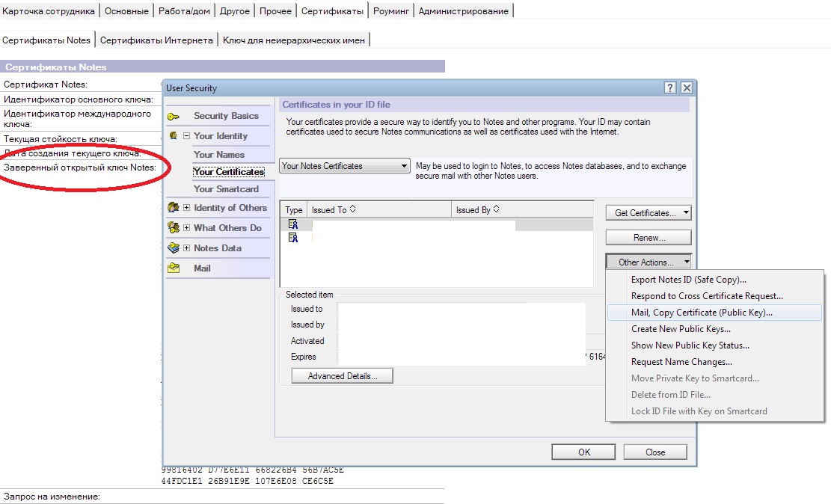Viewport: 831px width, 504px height.
Task: Select the second certificate row icon
Action: 293,238
